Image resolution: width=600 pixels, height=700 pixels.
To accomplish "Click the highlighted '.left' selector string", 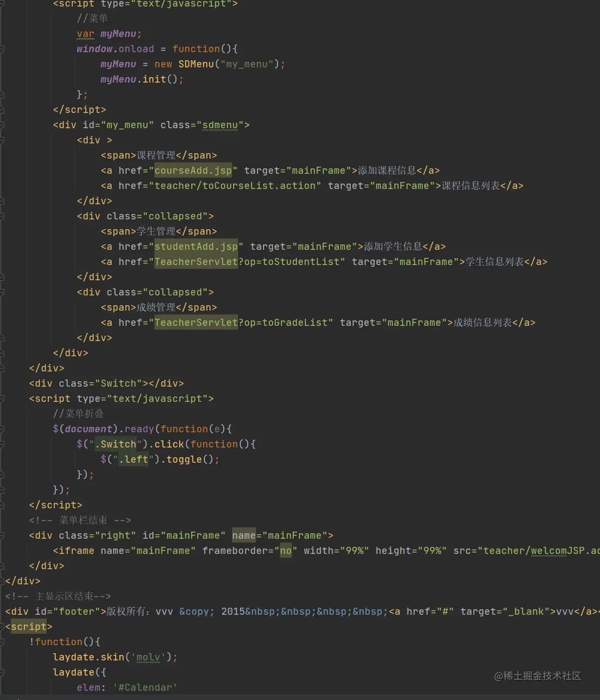I will (134, 459).
